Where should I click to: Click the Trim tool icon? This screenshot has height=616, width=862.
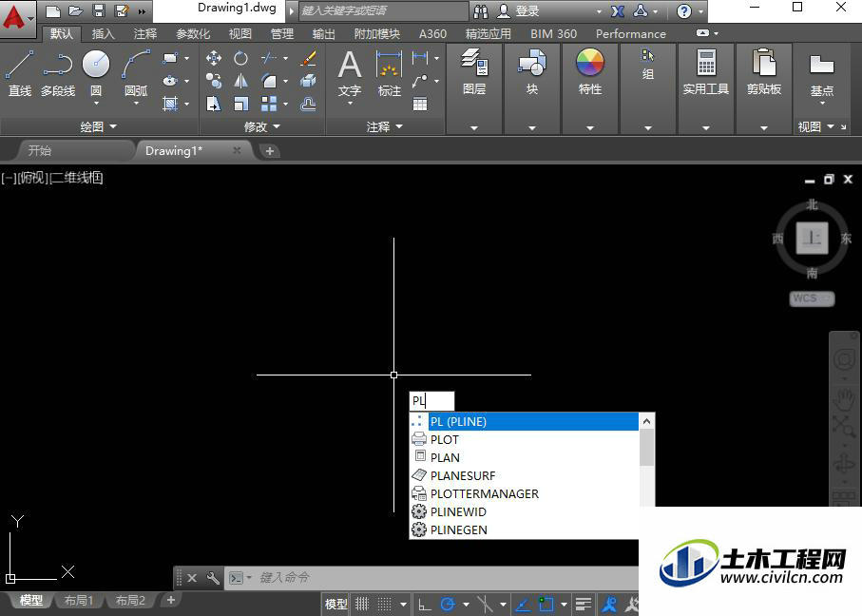click(269, 58)
